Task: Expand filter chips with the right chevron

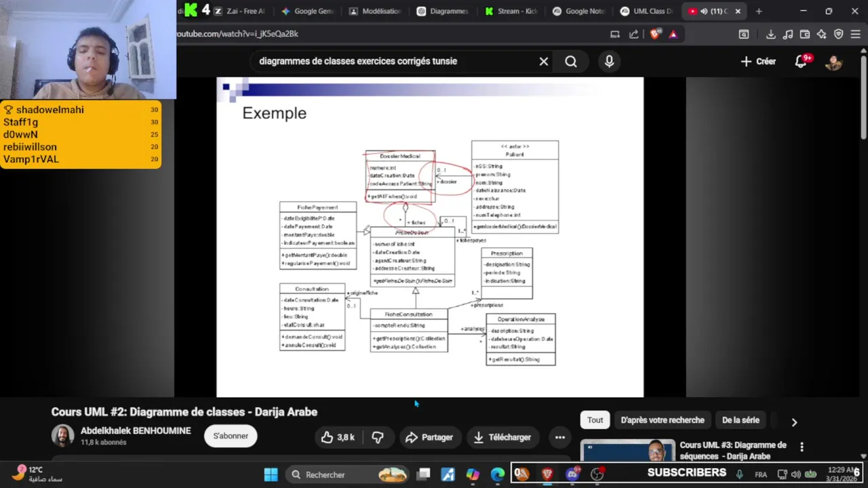Action: (794, 422)
